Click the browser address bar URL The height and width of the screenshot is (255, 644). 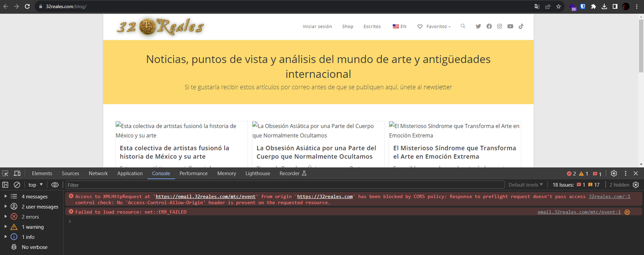tap(66, 7)
